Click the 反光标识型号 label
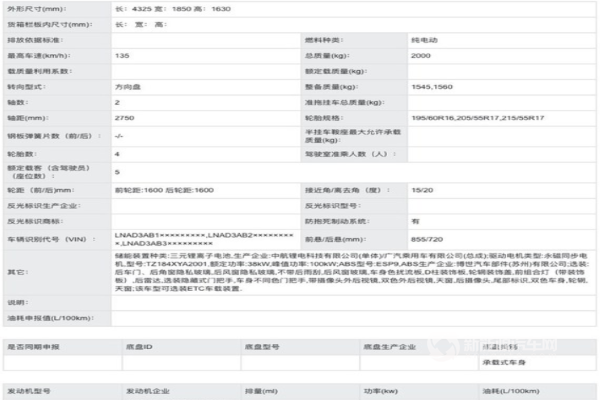 (333, 206)
